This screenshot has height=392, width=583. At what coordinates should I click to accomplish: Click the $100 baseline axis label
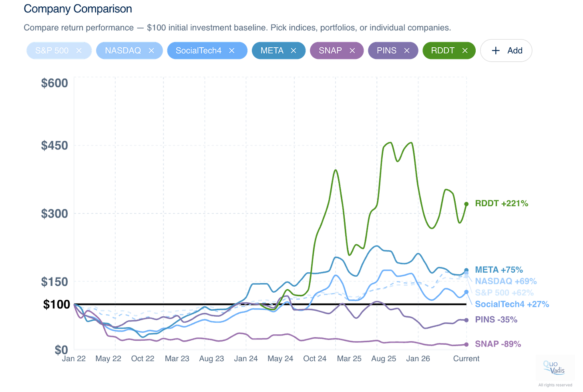[x=57, y=304]
